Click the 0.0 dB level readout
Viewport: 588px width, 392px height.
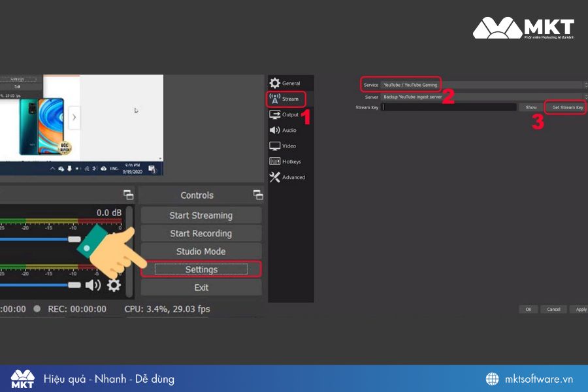[108, 213]
